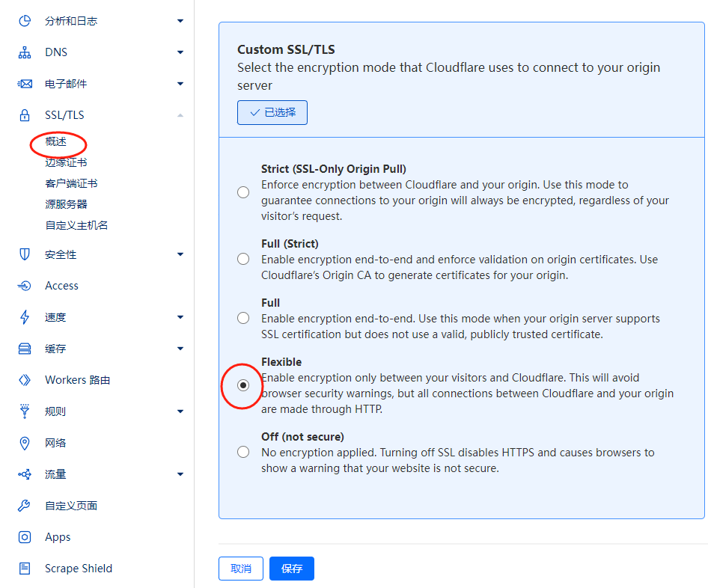Open the 客户端证书 submenu item

coord(71,183)
